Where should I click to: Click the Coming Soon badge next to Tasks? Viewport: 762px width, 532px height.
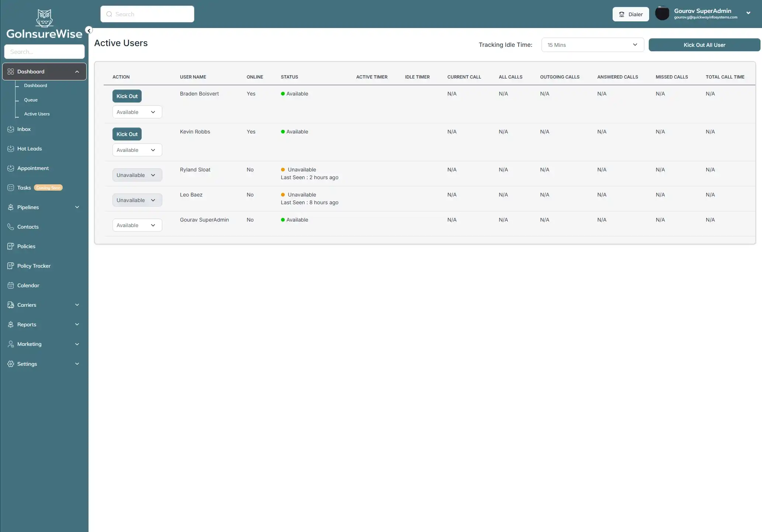(48, 188)
